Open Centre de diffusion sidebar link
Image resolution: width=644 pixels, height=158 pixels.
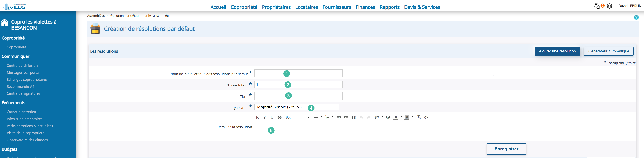(22, 66)
